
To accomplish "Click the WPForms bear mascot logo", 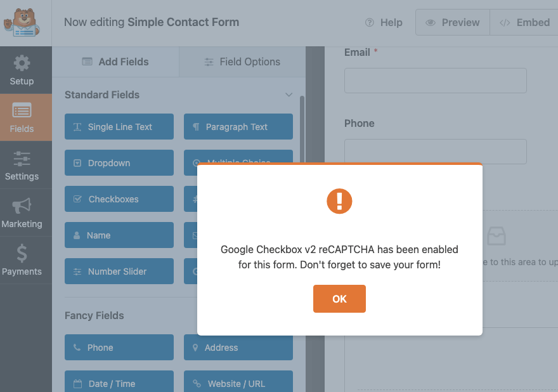I will coord(22,23).
